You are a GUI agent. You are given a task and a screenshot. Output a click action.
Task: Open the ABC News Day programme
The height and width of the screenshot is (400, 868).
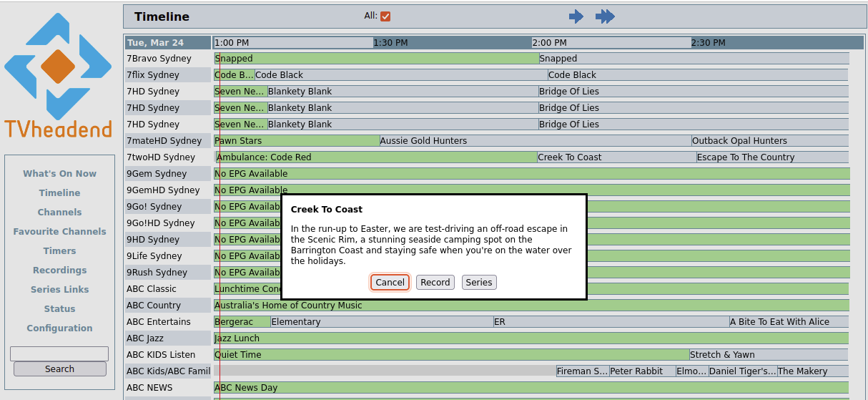click(x=531, y=388)
